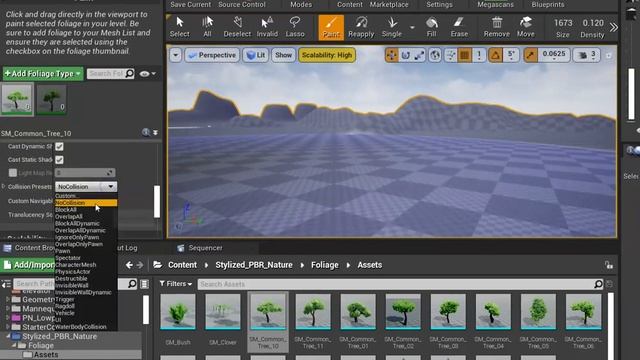Navigate to Foliage breadcrumb

(324, 265)
